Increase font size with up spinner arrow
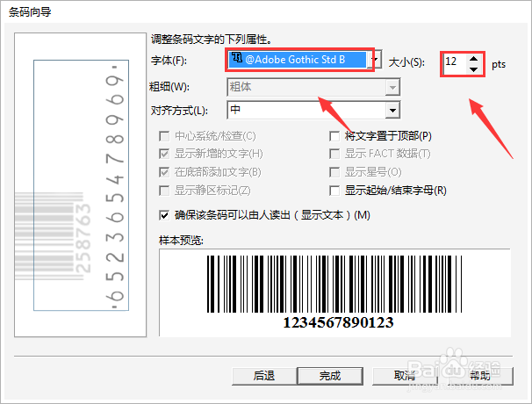 click(474, 58)
